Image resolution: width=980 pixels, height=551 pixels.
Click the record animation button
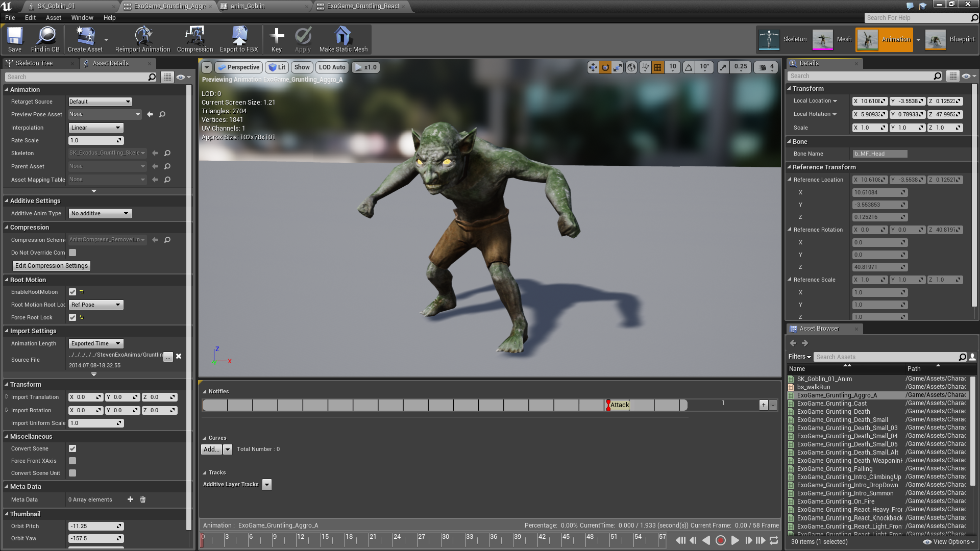tap(721, 540)
